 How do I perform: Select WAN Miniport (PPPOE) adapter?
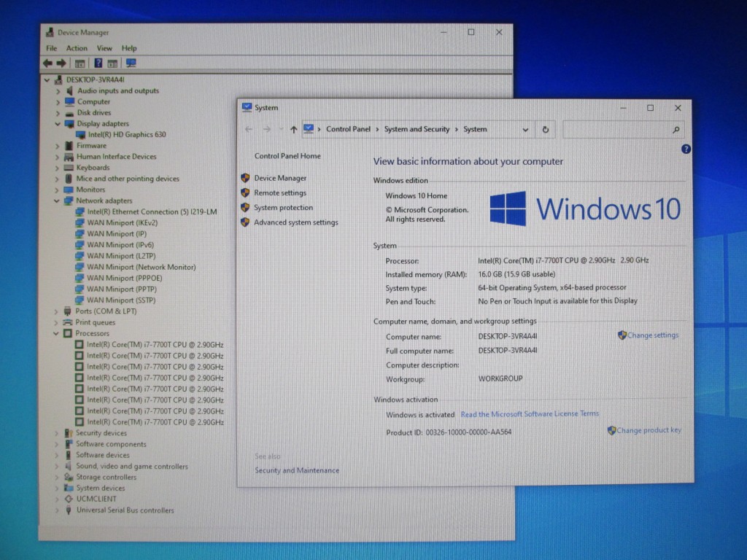point(124,278)
